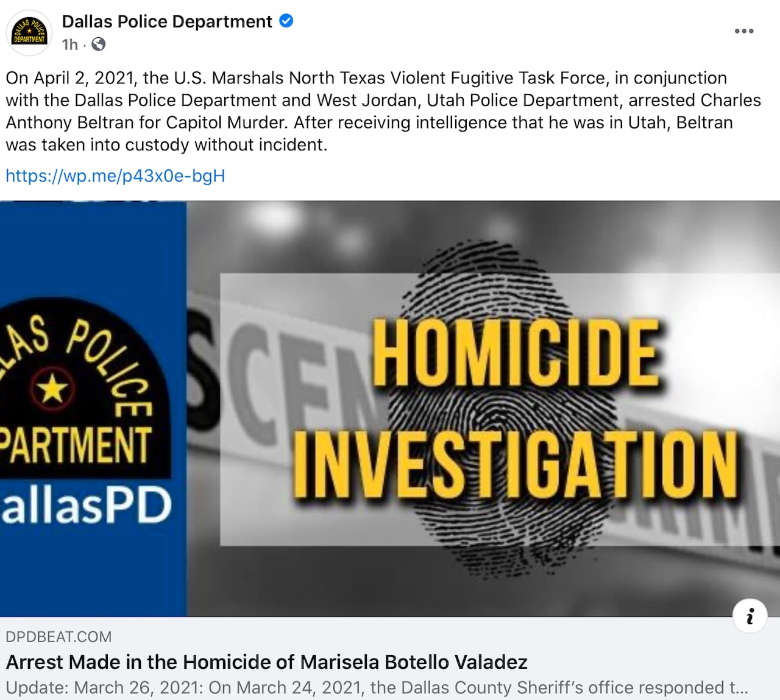Screen dimensions: 780x700
Task: Open the Marisela Botello Valadez arrest article title
Action: click(x=267, y=662)
